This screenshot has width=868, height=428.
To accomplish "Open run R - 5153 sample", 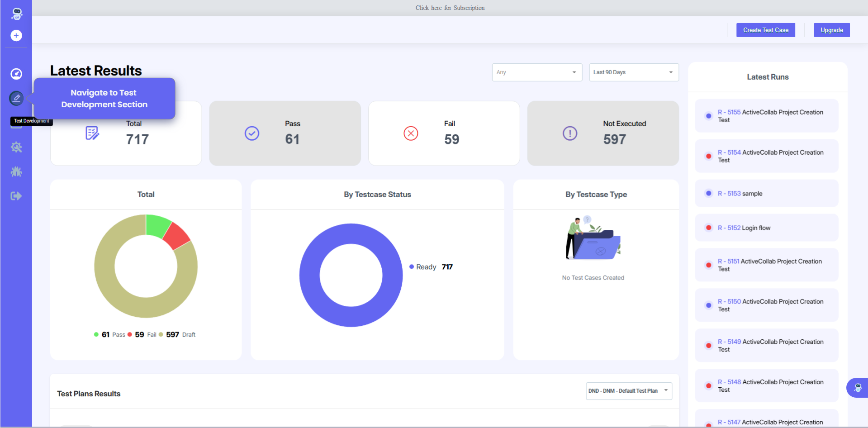I will [740, 194].
